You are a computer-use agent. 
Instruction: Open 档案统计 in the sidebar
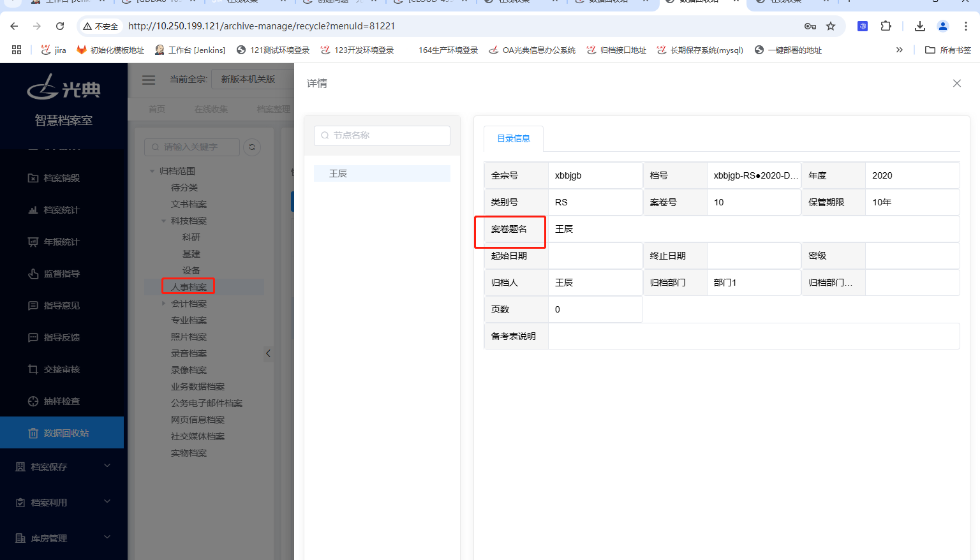coord(62,210)
